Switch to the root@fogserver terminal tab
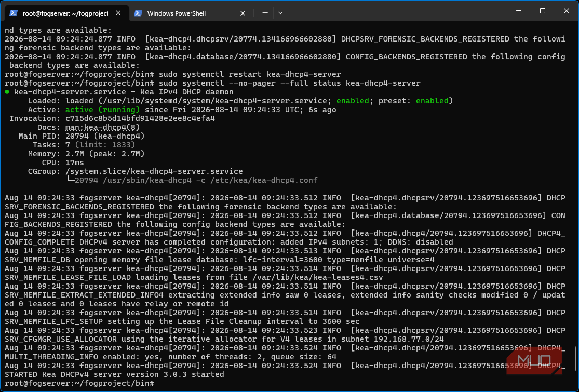Image resolution: width=579 pixels, height=392 pixels. coord(65,13)
